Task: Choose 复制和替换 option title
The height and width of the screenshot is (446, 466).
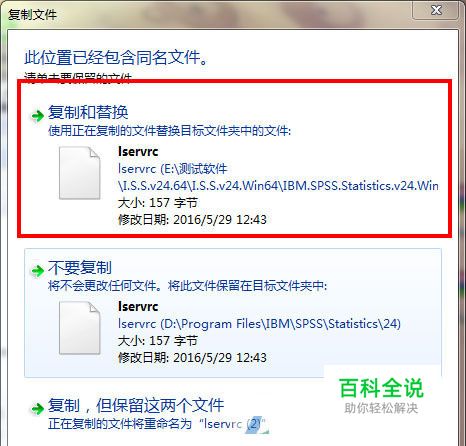Action: click(x=88, y=112)
